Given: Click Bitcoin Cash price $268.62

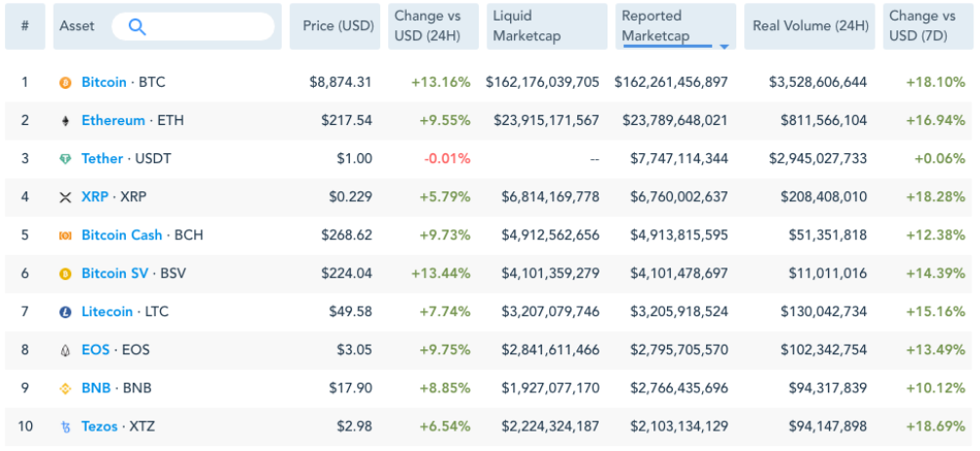Looking at the screenshot, I should tap(347, 234).
